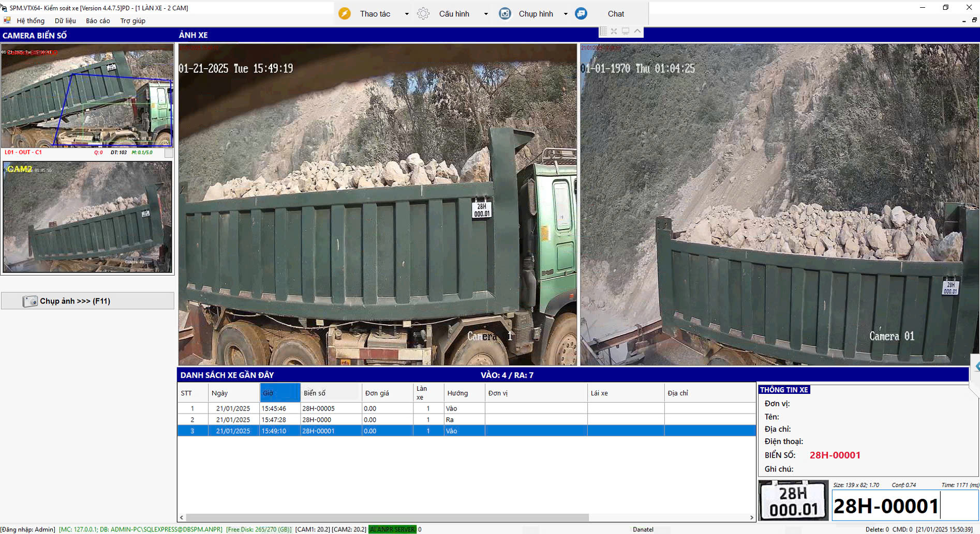
Task: Click the app icon beside Hệ thống menu
Action: click(7, 21)
